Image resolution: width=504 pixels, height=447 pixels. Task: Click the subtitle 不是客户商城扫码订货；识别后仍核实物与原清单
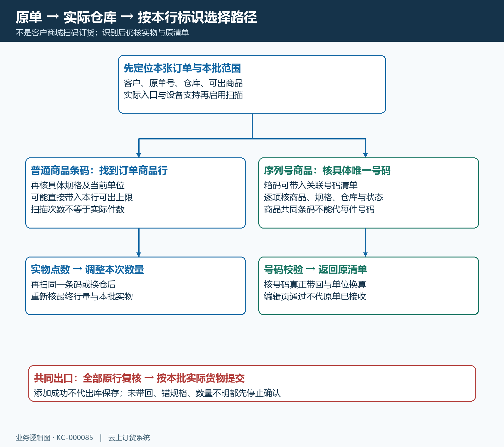(102, 33)
